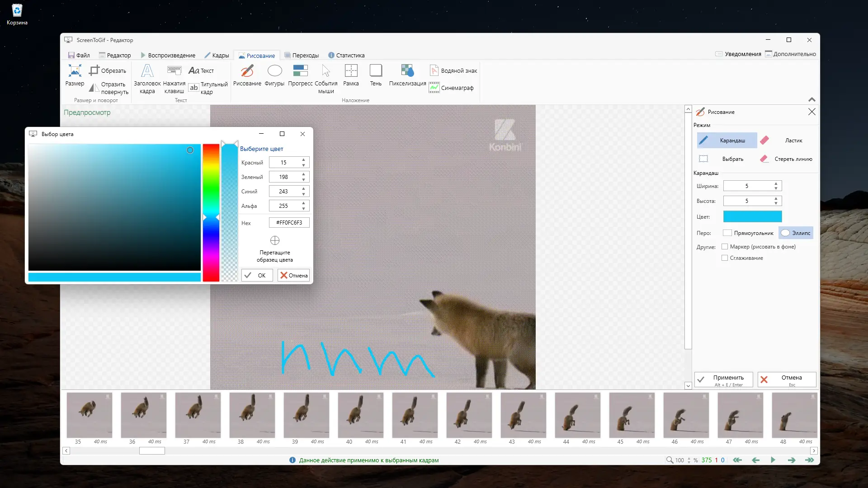Click the eyedropper color sample icon
Viewport: 868px width, 488px height.
pyautogui.click(x=275, y=240)
